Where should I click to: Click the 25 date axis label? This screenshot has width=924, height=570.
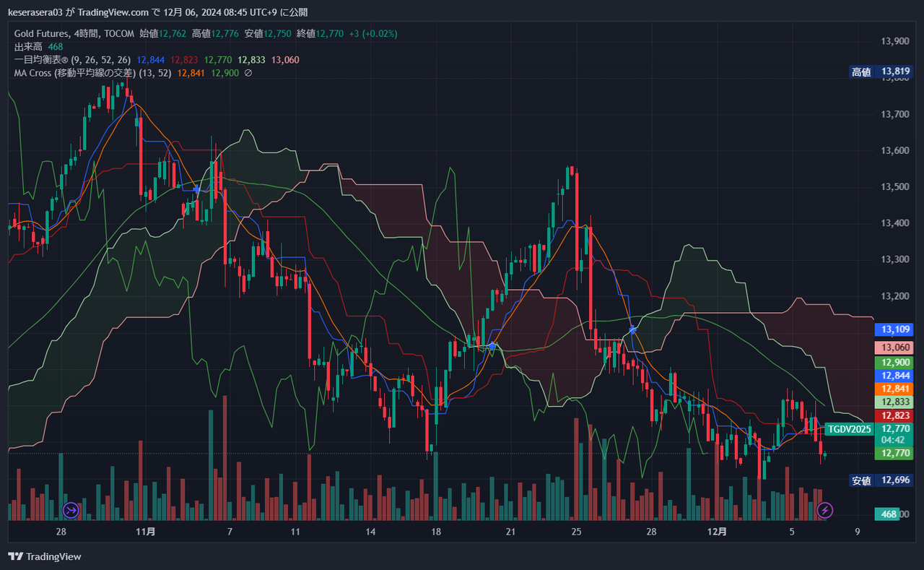coord(576,532)
